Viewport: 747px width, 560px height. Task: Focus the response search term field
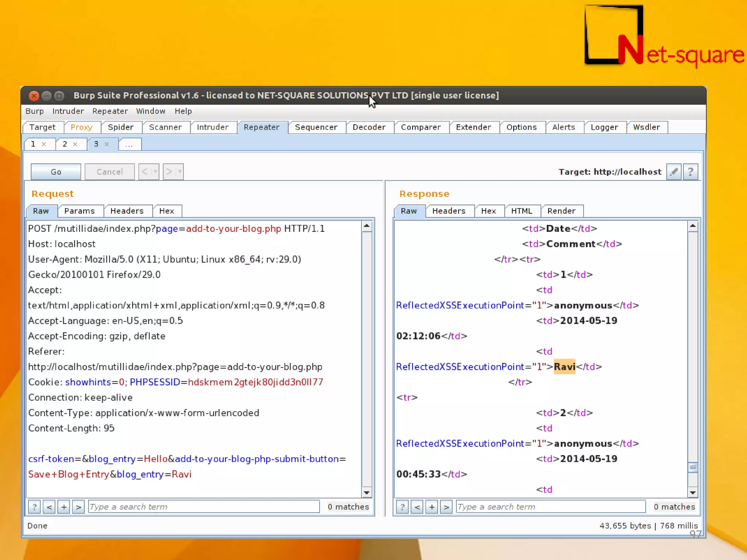[550, 507]
